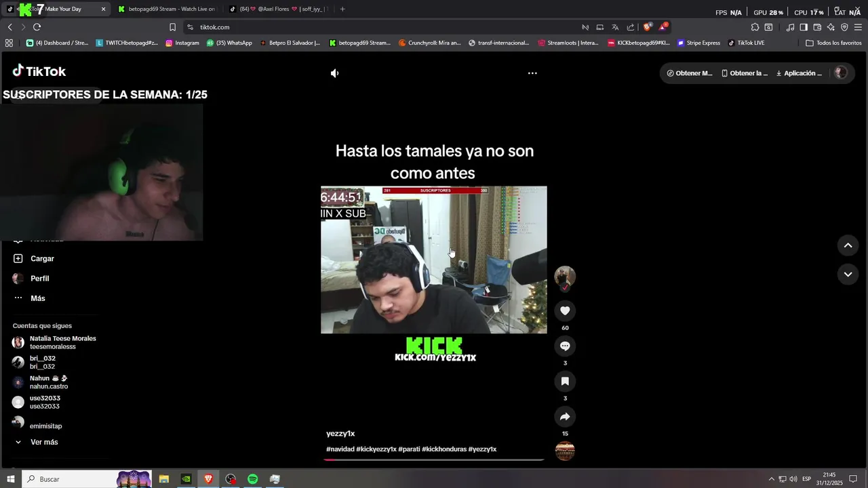This screenshot has width=868, height=488.
Task: Open Todos los favoritos folder
Action: coord(833,43)
